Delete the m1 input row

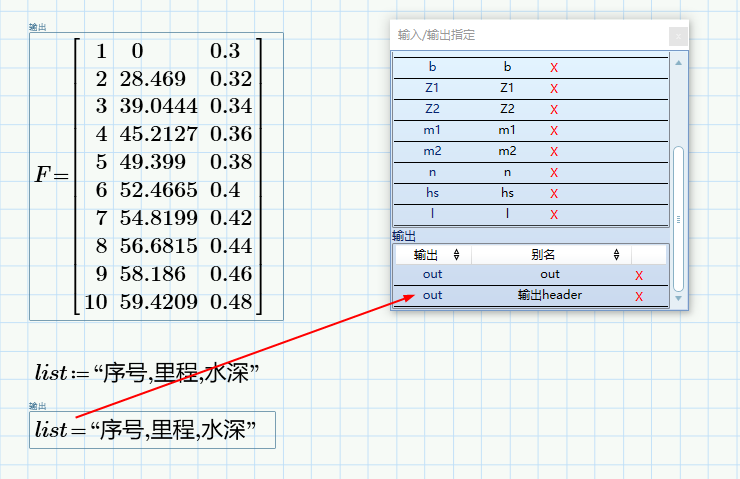coord(554,131)
